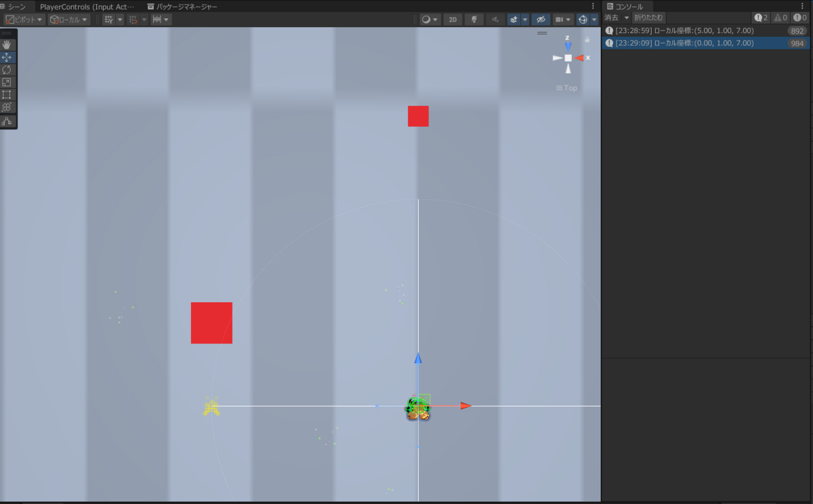Select the Rotate tool

click(x=7, y=69)
